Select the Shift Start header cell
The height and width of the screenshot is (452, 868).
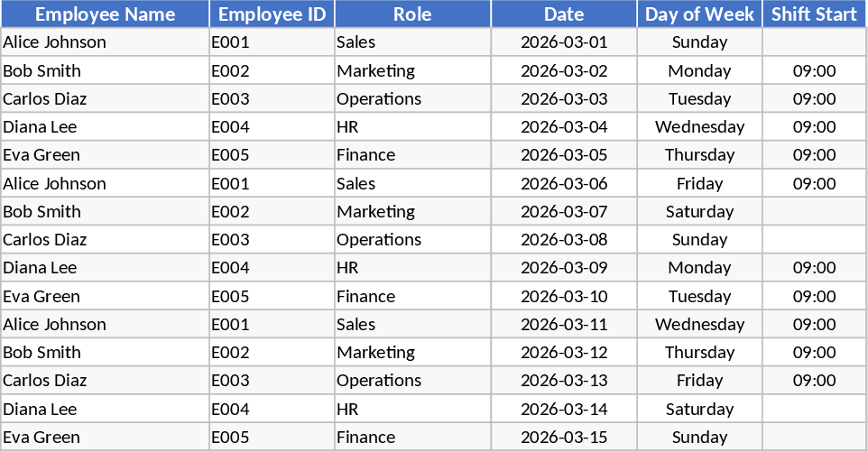point(814,14)
